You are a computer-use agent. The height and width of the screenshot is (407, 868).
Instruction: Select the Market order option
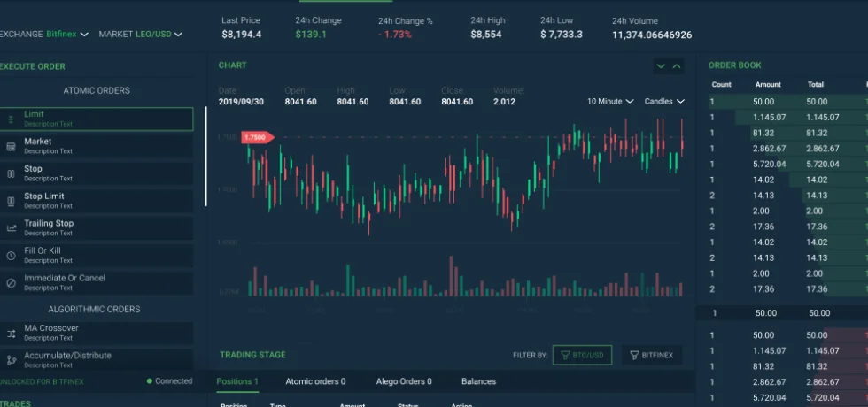(97, 146)
